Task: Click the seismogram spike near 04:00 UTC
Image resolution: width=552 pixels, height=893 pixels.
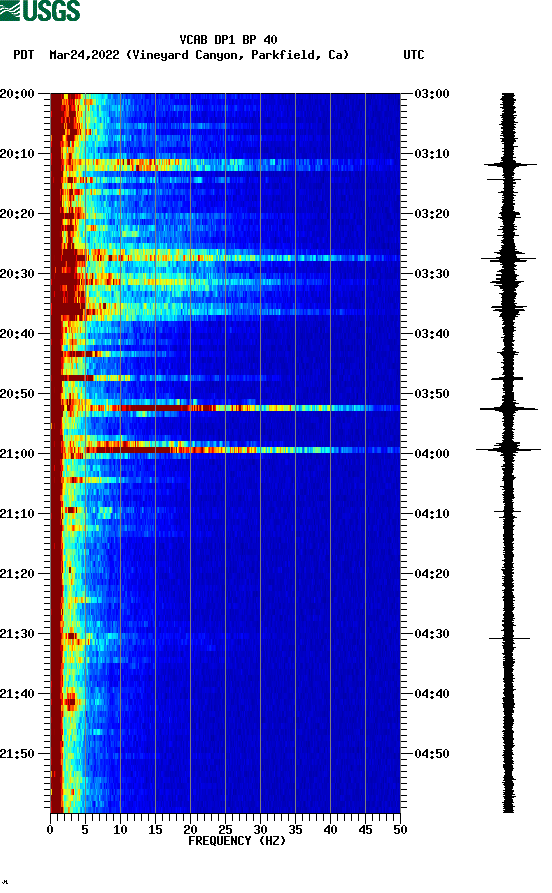Action: point(508,450)
